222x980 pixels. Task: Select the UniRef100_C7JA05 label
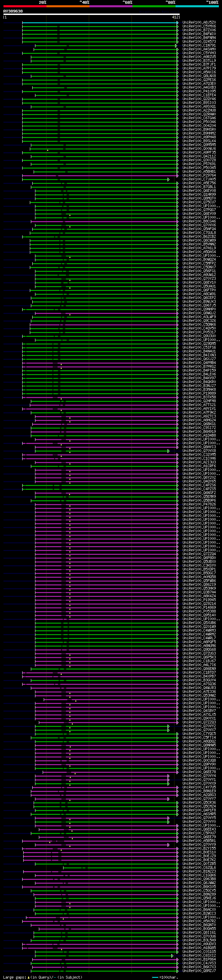[x=199, y=179]
